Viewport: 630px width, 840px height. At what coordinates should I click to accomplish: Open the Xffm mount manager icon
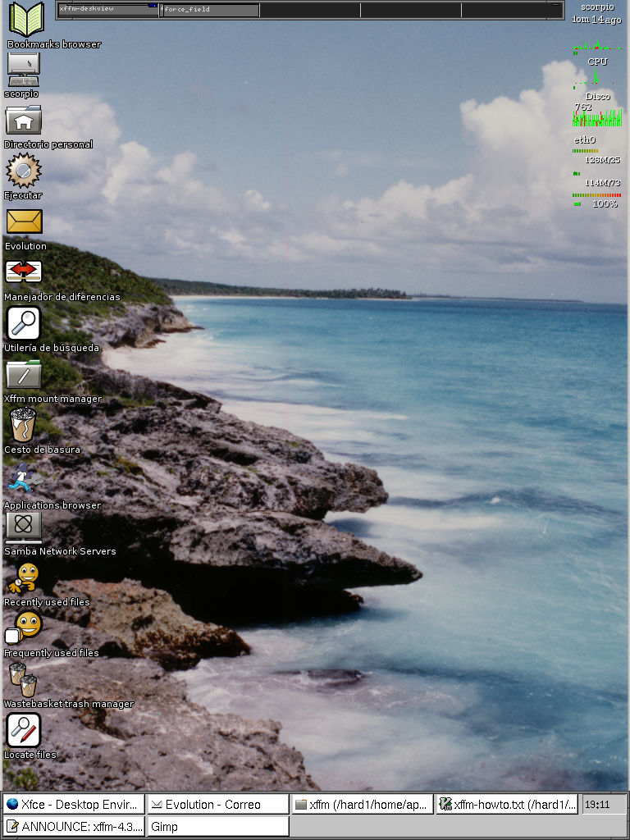tap(24, 374)
